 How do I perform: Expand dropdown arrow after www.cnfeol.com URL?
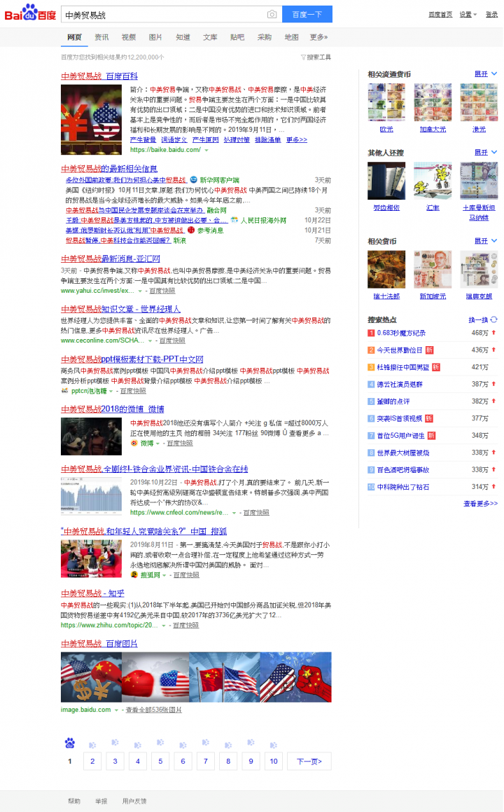tap(234, 513)
